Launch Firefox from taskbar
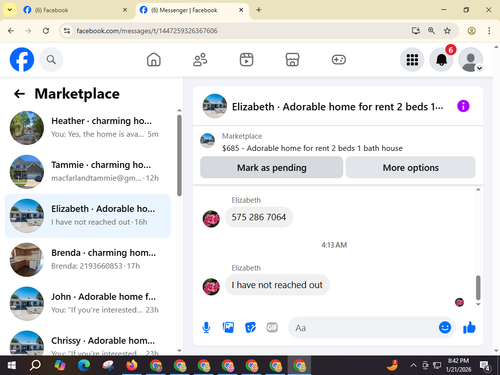 (132, 365)
